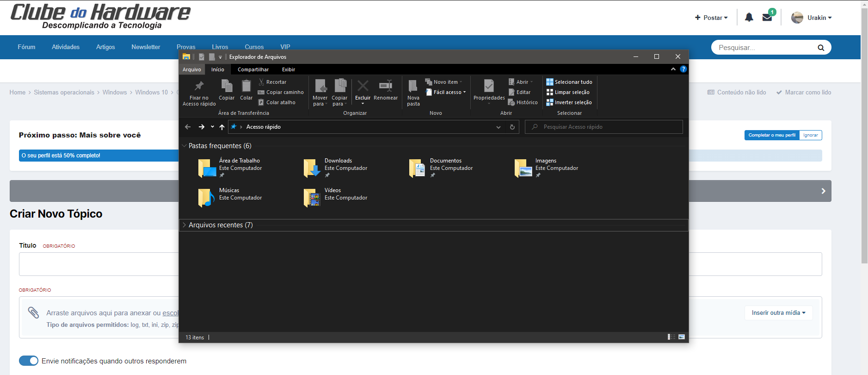Minimize the Explorer ribbon with chevron
868x375 pixels.
click(673, 69)
